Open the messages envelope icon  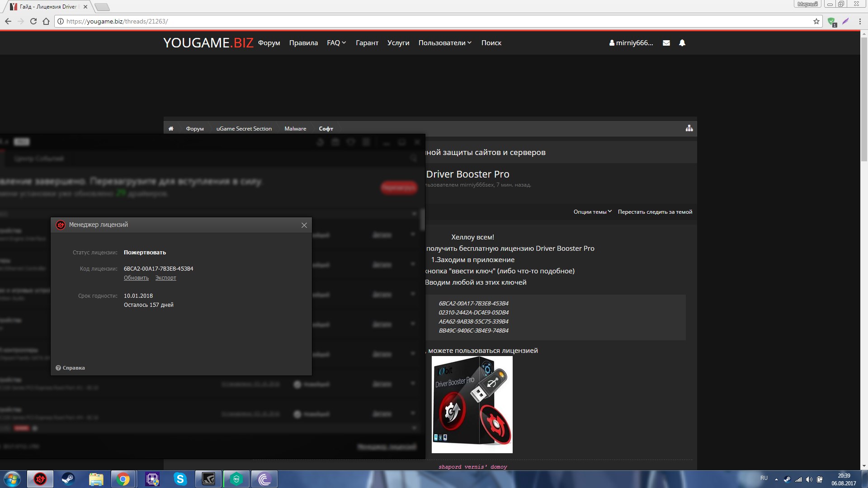click(x=666, y=43)
